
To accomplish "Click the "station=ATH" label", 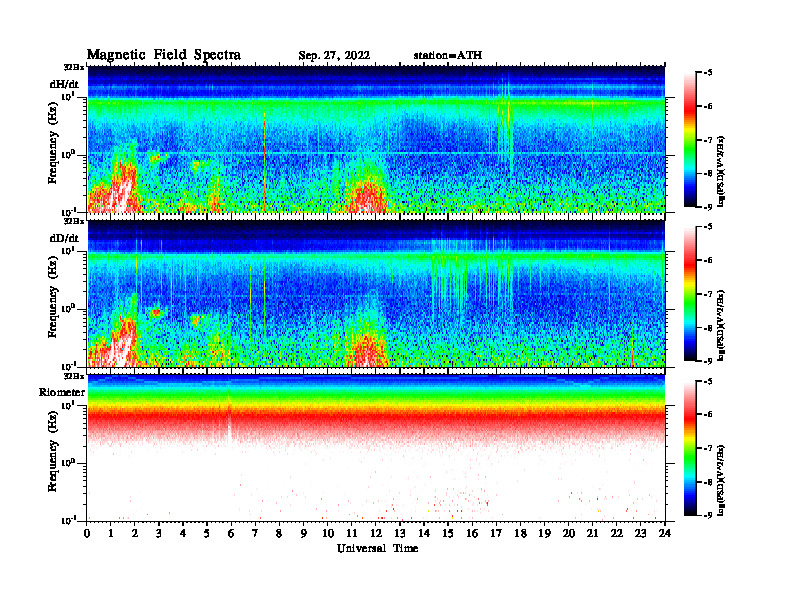I will tap(448, 56).
